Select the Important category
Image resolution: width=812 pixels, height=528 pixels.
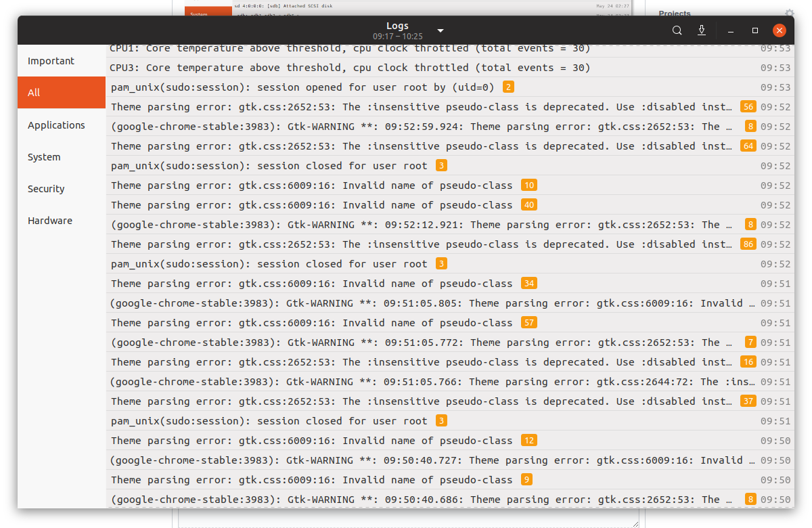[x=62, y=61]
